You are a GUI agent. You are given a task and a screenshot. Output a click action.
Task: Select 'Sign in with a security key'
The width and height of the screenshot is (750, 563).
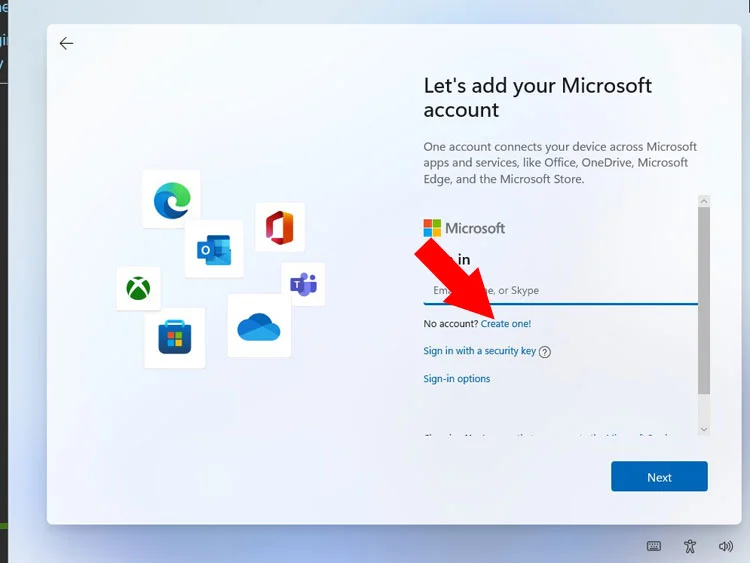[x=479, y=351]
